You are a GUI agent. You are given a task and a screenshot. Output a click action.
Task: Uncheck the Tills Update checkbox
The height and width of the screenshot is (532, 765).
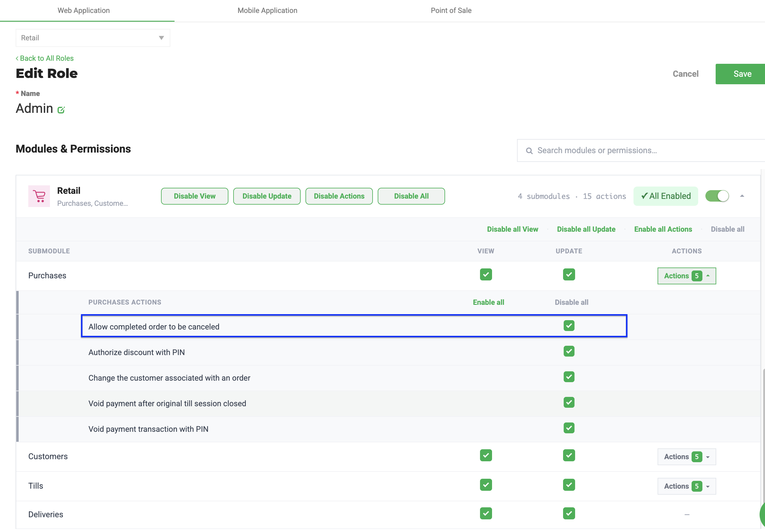click(x=569, y=485)
